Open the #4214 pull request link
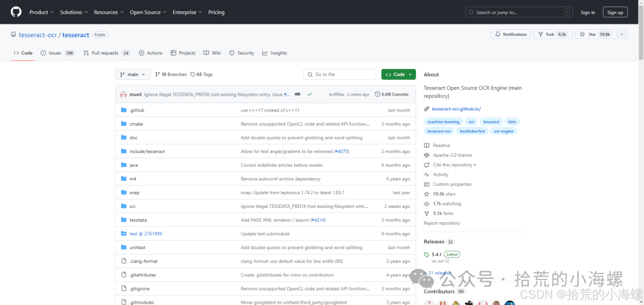The width and height of the screenshot is (644, 305). 318,220
